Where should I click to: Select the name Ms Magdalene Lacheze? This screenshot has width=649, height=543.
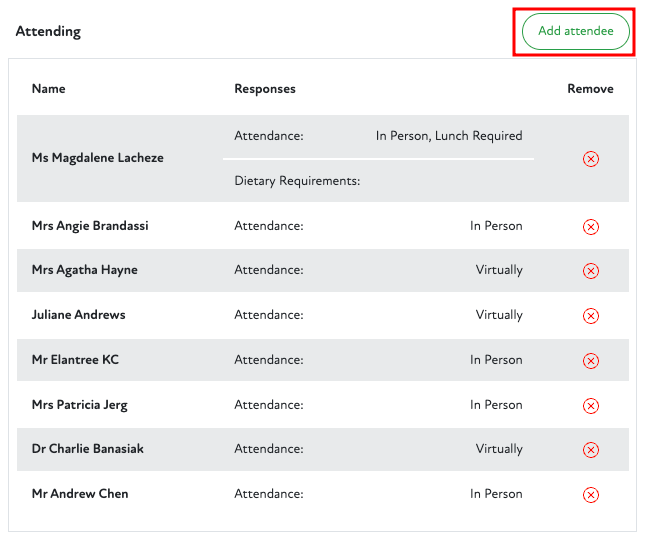coord(97,158)
